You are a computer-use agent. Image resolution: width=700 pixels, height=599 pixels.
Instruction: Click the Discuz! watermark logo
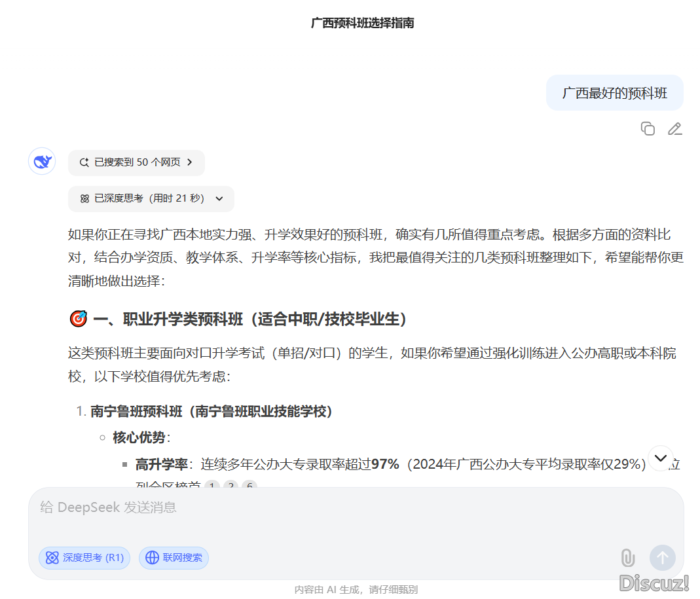coord(654,583)
